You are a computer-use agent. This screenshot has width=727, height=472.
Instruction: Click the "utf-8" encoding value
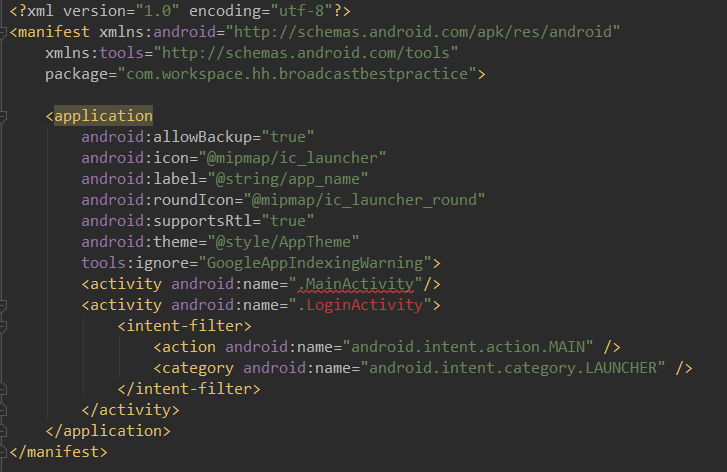pyautogui.click(x=301, y=11)
